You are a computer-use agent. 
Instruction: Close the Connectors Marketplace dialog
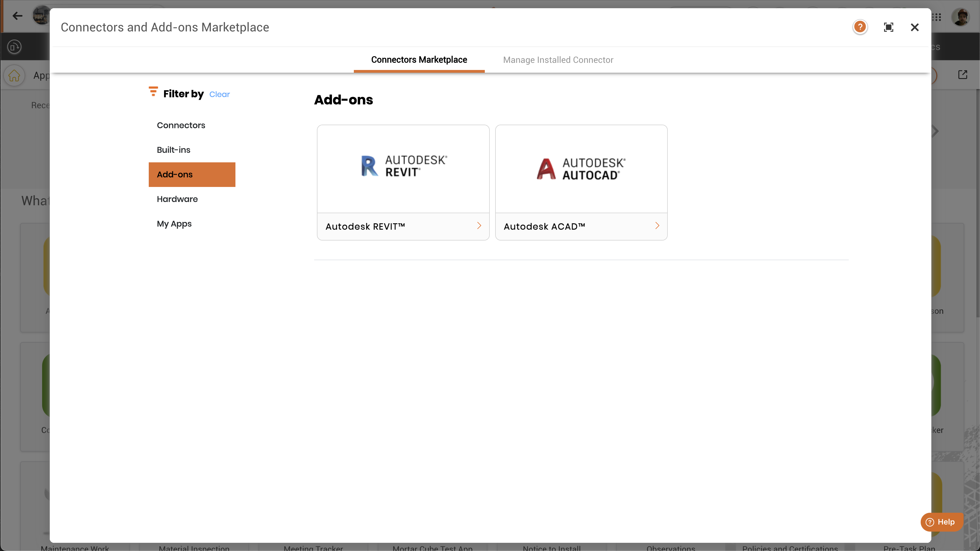click(x=915, y=27)
